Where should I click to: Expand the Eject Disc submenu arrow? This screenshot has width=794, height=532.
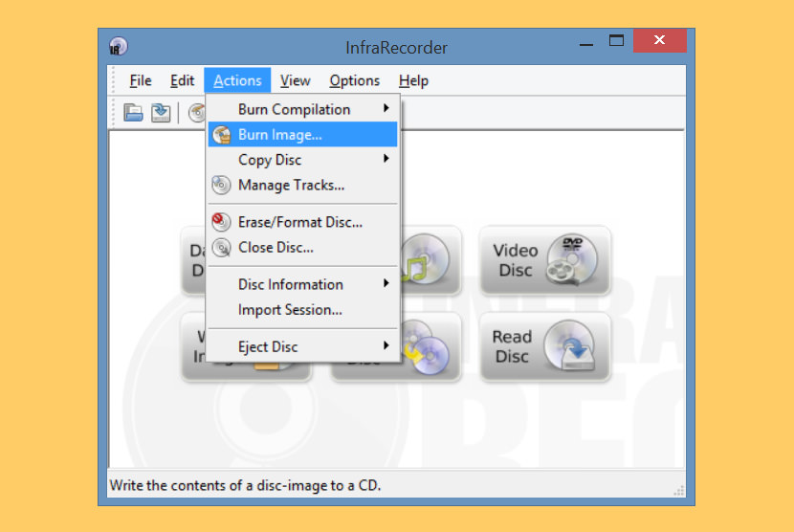(386, 345)
